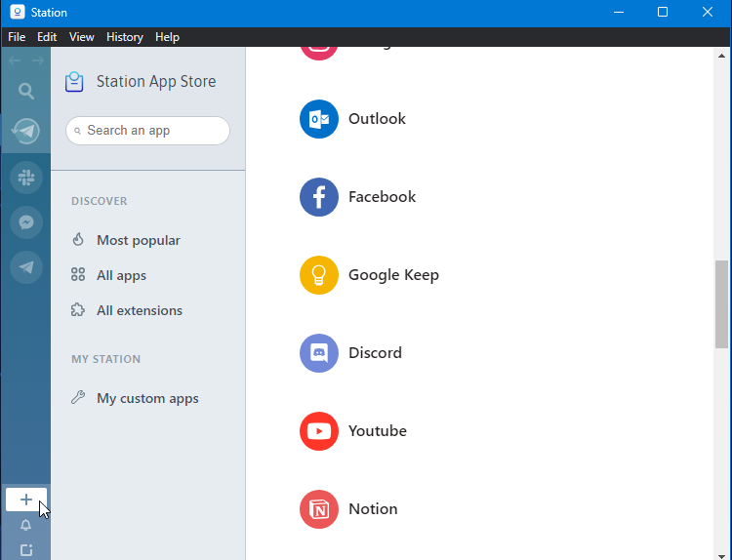The height and width of the screenshot is (560, 732).
Task: Switch to the Slack dock icon
Action: [26, 178]
